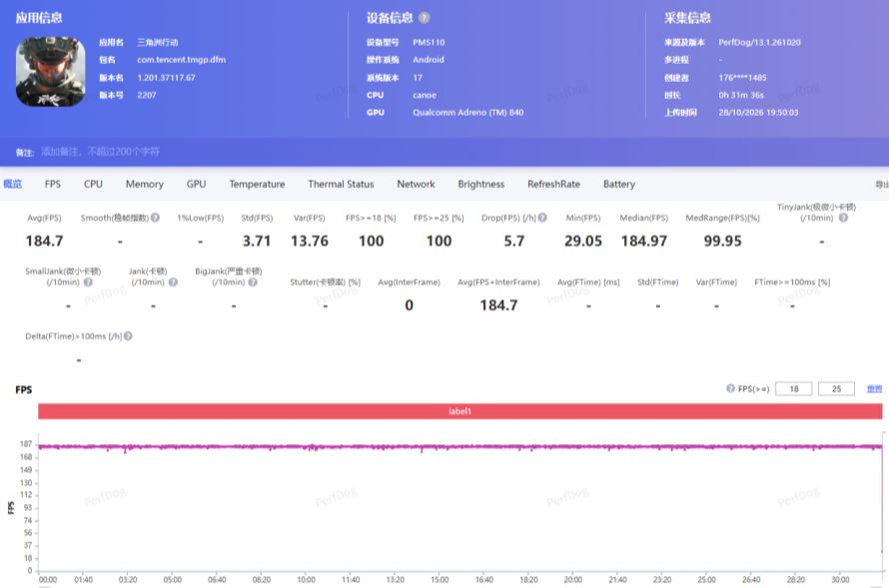Open the FPS tab
This screenshot has width=889, height=588.
(53, 184)
